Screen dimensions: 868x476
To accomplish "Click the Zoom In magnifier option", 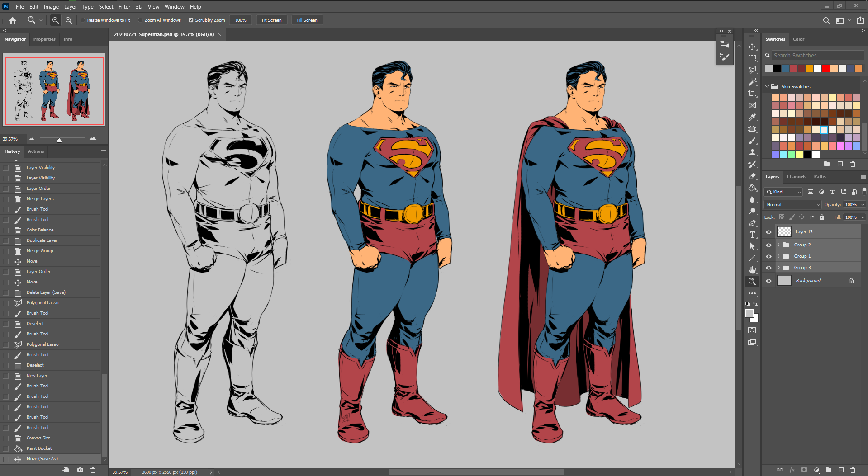I will (x=55, y=20).
